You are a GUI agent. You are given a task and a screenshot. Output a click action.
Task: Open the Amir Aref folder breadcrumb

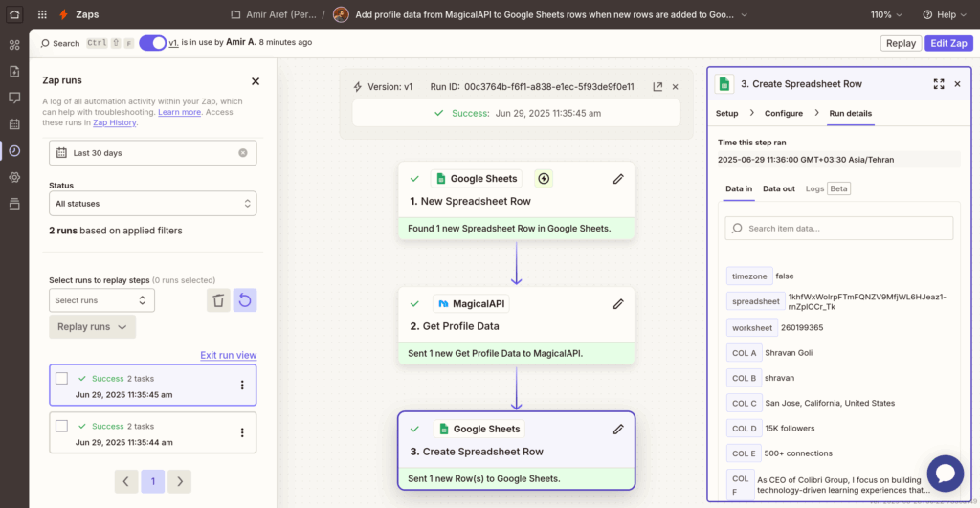tap(273, 14)
